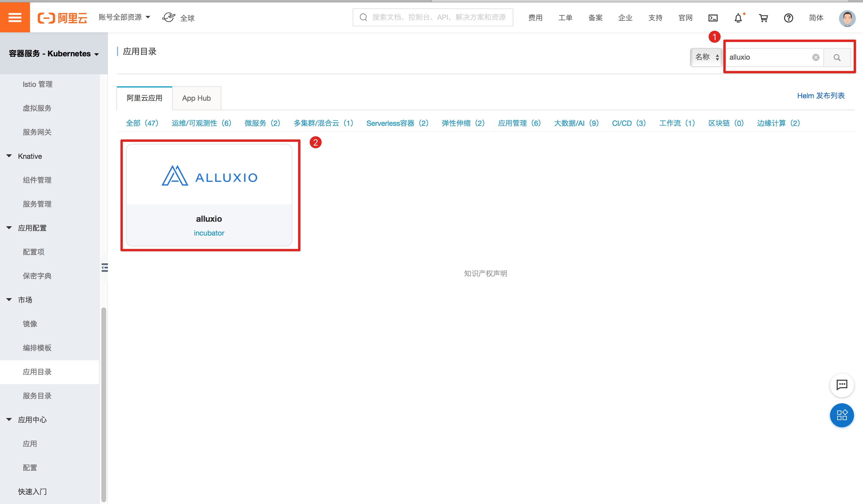863x504 pixels.
Task: Open 支持 in the top navigation
Action: 655,18
